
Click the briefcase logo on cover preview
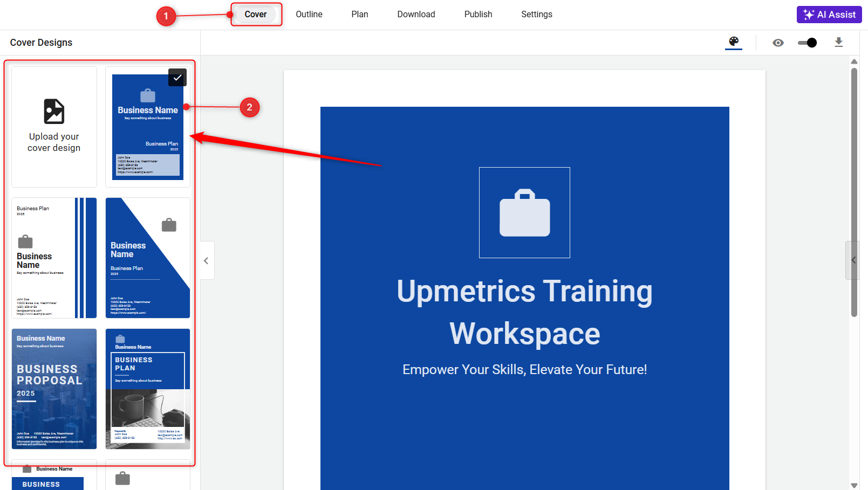coord(524,212)
